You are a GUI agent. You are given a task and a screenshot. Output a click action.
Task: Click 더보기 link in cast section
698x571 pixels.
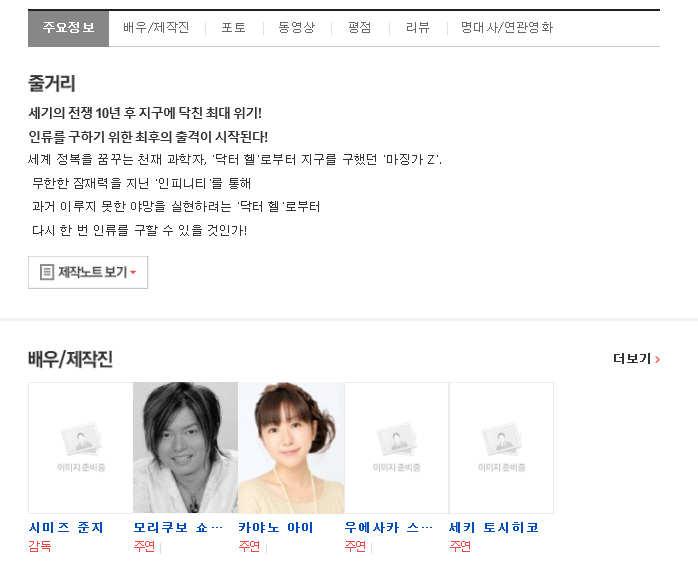[x=631, y=359]
